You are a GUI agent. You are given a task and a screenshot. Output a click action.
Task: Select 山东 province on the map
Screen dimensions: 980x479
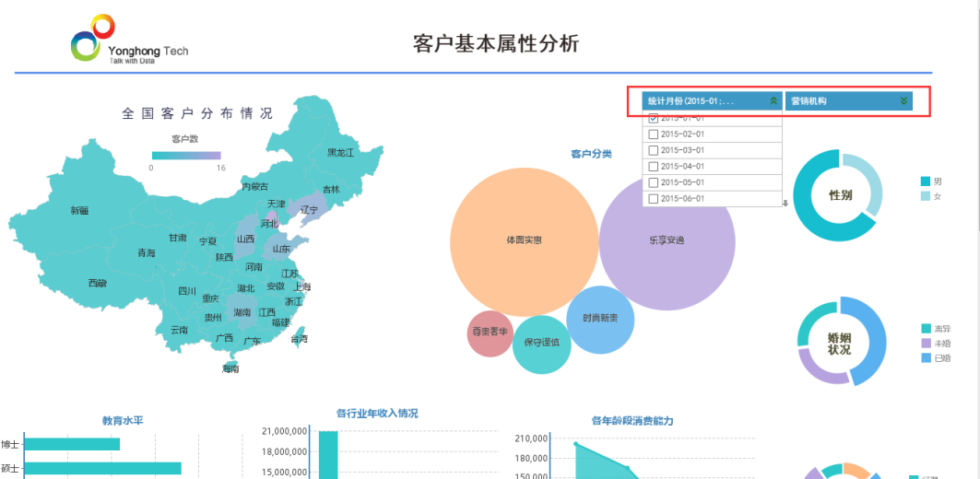coord(281,249)
